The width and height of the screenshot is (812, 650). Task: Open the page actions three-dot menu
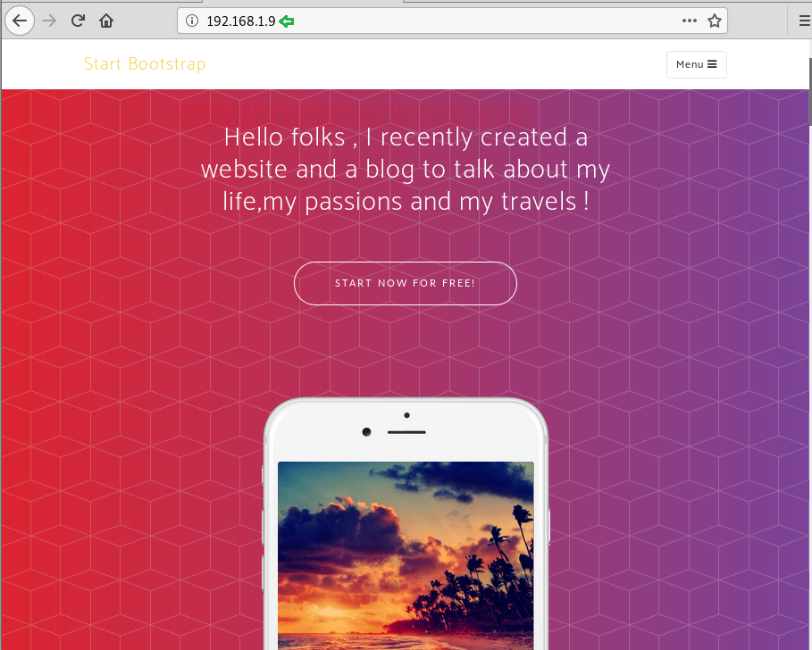[x=690, y=21]
